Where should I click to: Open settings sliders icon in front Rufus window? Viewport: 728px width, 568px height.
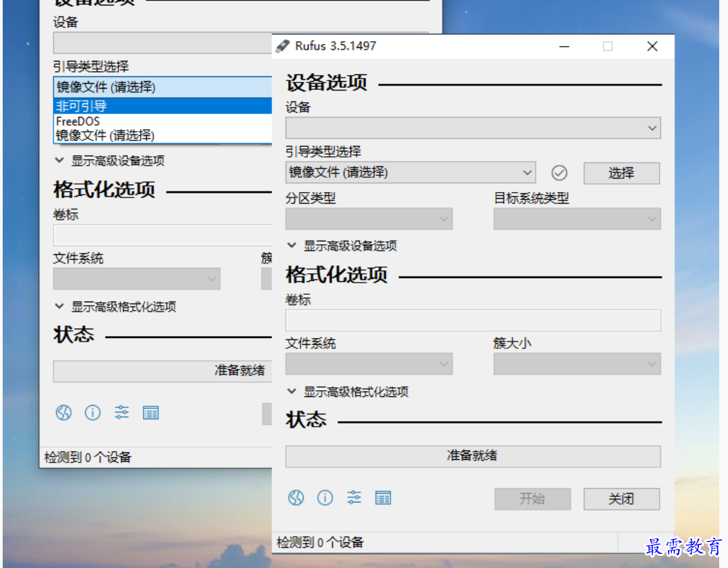point(354,498)
